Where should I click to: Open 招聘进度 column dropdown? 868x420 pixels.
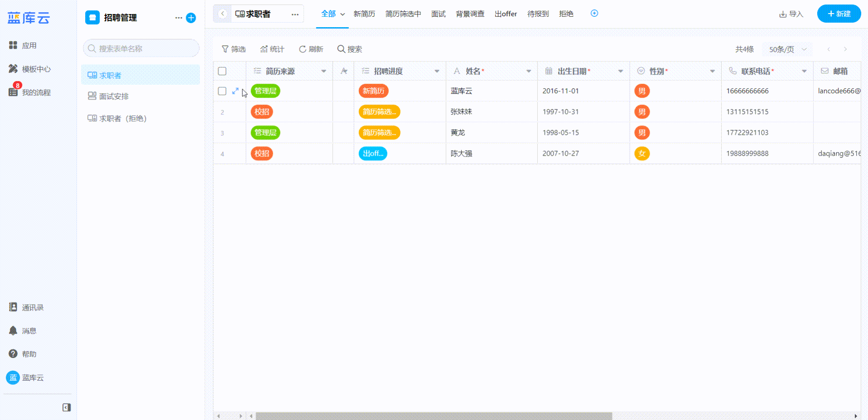coord(437,71)
